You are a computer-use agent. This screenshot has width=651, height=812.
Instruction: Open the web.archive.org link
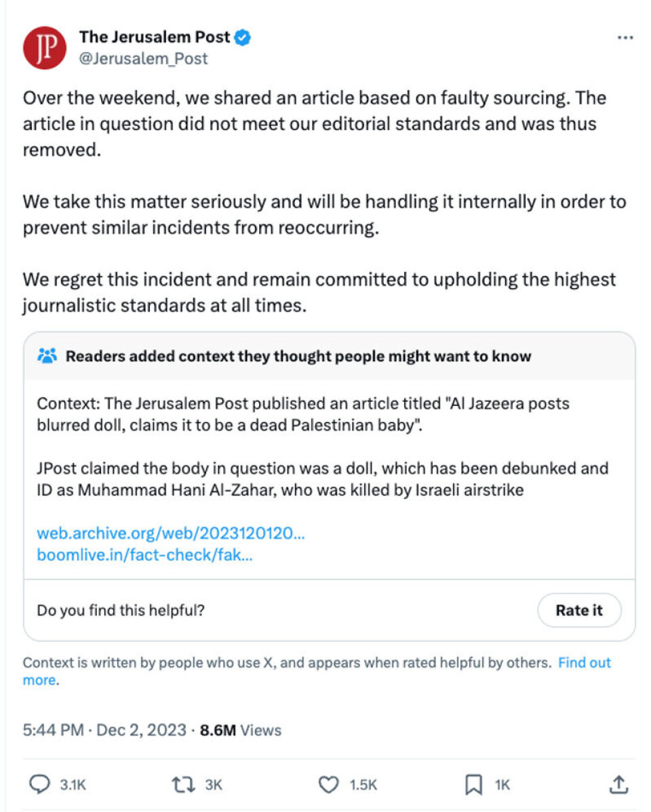pyautogui.click(x=170, y=533)
